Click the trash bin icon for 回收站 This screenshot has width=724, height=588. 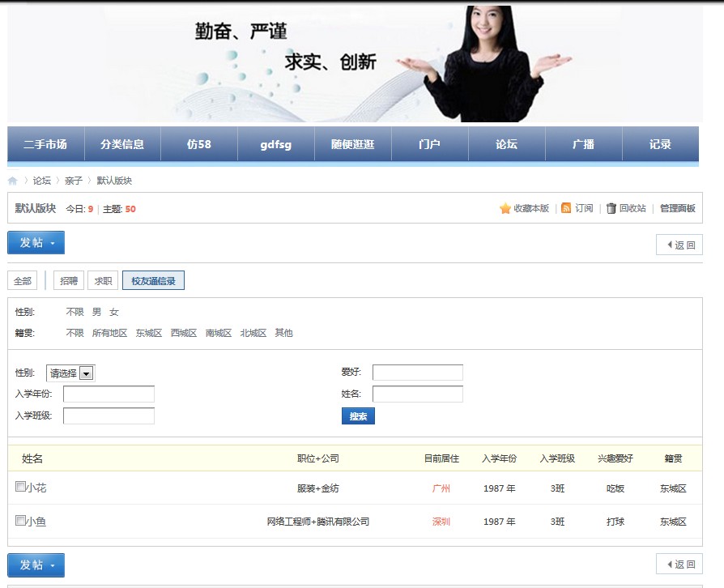[611, 208]
